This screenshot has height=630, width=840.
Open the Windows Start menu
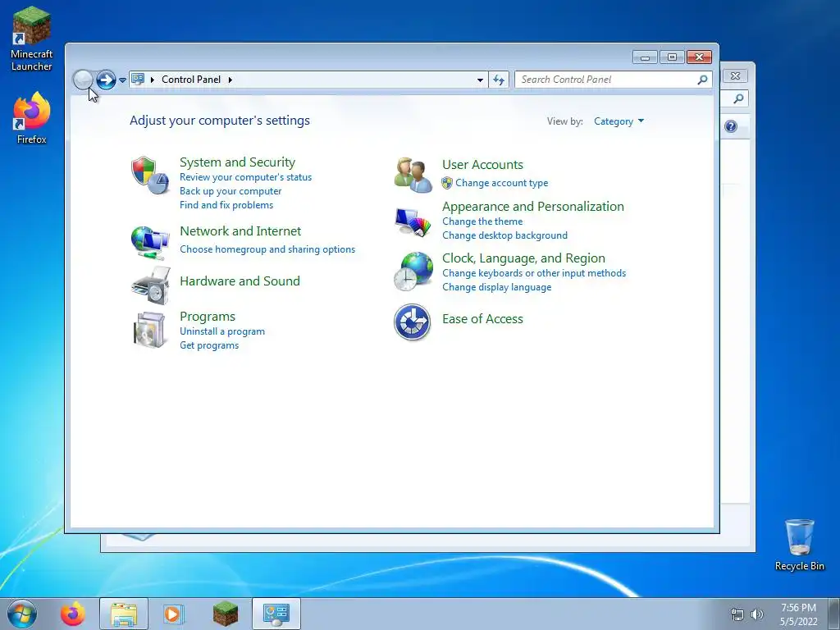[x=22, y=614]
